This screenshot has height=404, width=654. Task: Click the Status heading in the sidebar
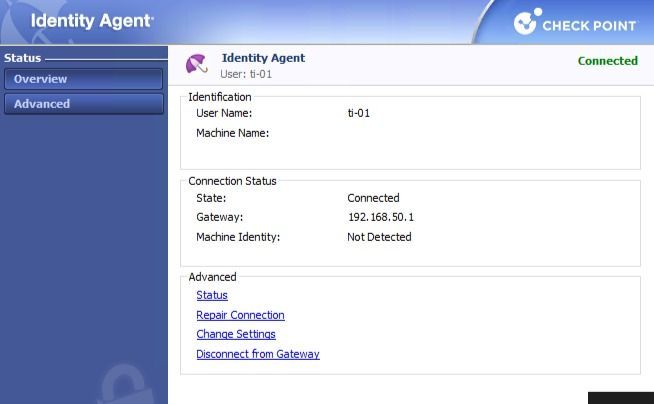(23, 58)
